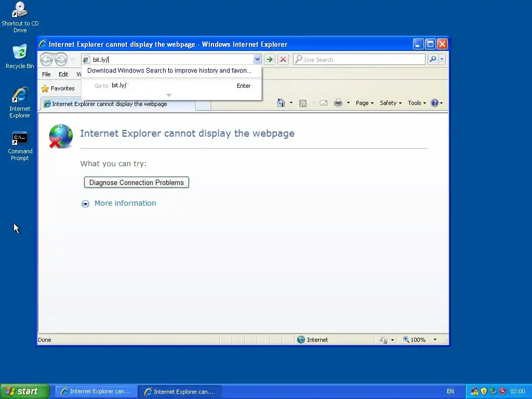Click the IE logo in title bar
Image resolution: width=532 pixels, height=399 pixels.
tap(43, 44)
